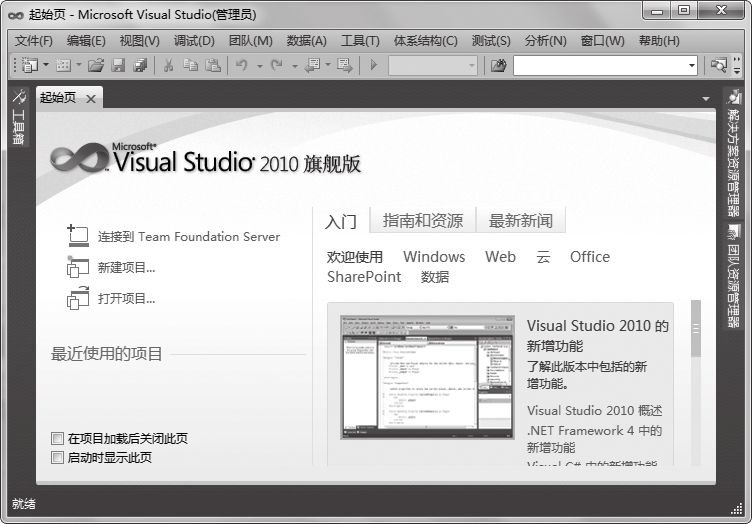Switch to the 最新新闻 tab

(x=521, y=221)
